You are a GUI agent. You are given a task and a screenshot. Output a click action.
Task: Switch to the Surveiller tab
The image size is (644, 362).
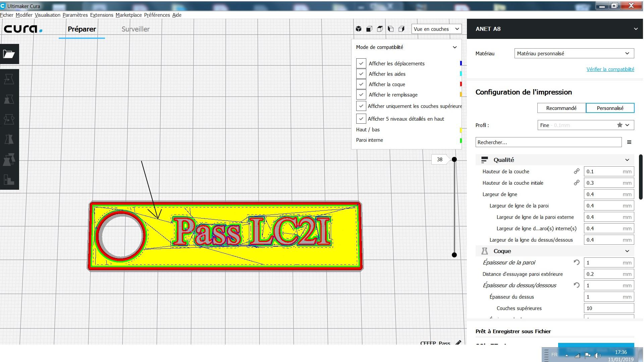[x=136, y=29]
